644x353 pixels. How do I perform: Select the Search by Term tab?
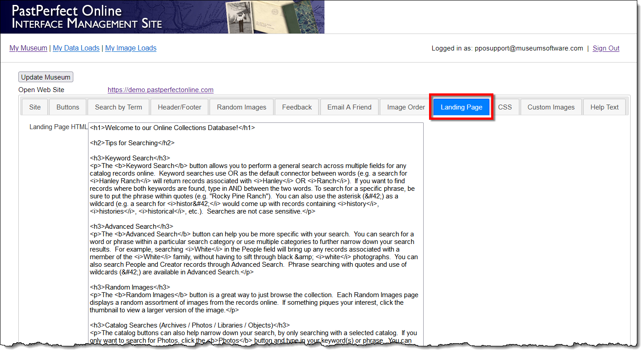click(118, 107)
